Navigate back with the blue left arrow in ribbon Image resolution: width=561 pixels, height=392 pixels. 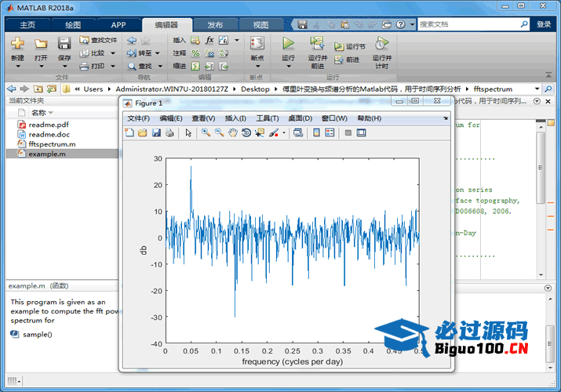pyautogui.click(x=132, y=40)
